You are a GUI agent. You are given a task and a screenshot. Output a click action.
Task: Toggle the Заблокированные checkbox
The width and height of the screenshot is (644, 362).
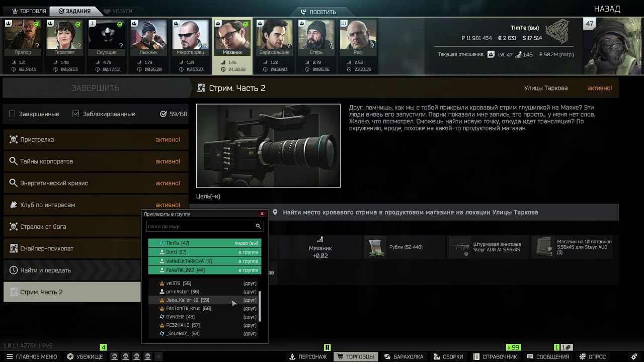click(x=76, y=114)
